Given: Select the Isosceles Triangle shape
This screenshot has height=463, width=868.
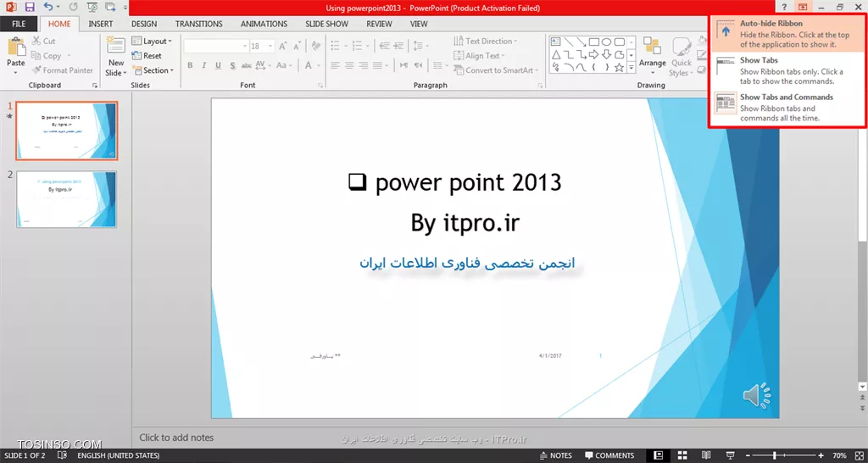Looking at the screenshot, I should point(555,54).
